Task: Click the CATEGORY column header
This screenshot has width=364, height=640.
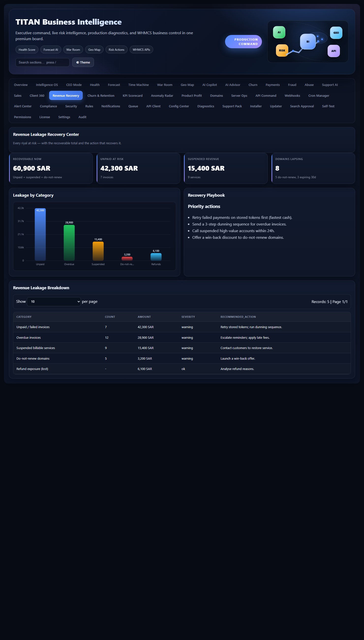Action: pyautogui.click(x=24, y=317)
